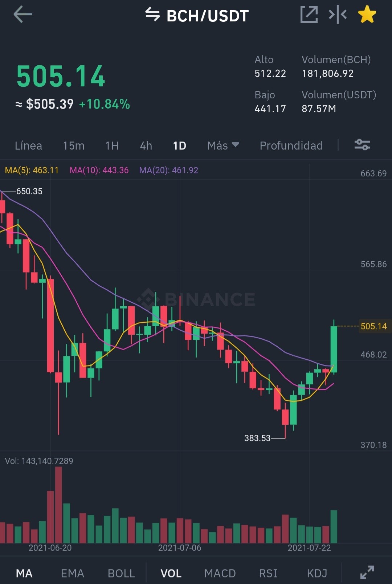392x584 pixels.
Task: Tap the latest green volume bar
Action: click(334, 527)
